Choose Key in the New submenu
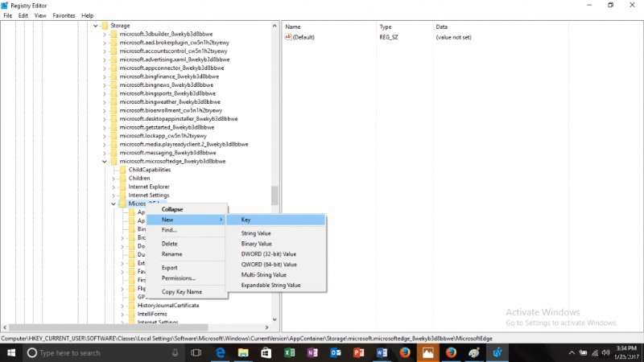Screen dimensions: 644x362 [276, 220]
